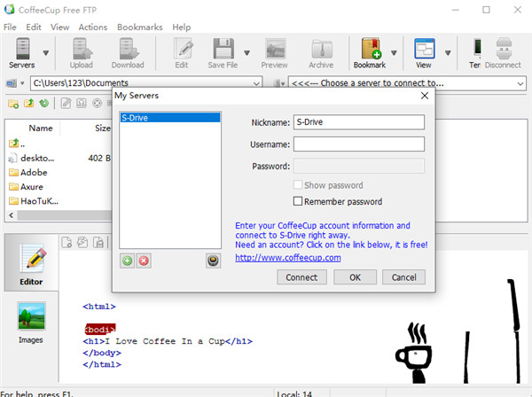Click the Password input field
532x397 pixels.
point(358,166)
